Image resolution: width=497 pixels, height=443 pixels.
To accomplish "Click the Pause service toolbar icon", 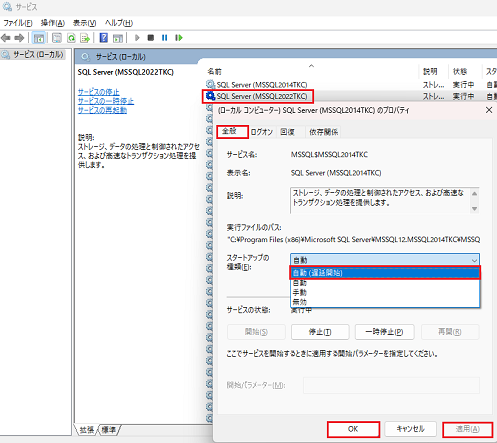I will pyautogui.click(x=164, y=38).
